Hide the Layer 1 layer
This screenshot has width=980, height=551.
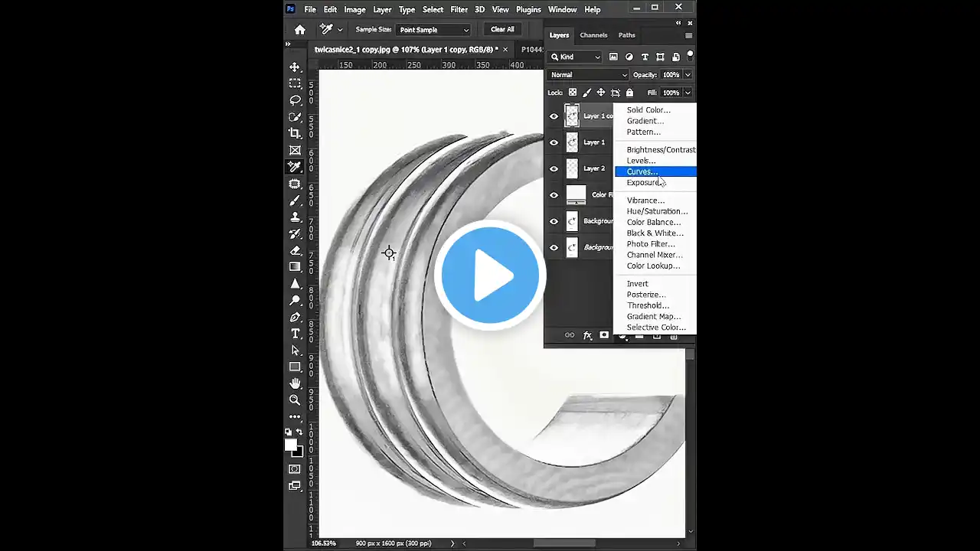point(554,142)
